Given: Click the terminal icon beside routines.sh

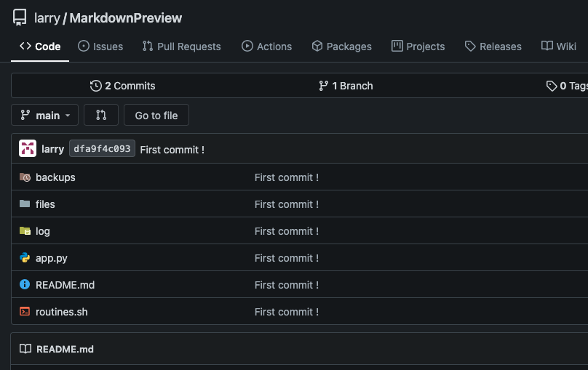Looking at the screenshot, I should (25, 312).
